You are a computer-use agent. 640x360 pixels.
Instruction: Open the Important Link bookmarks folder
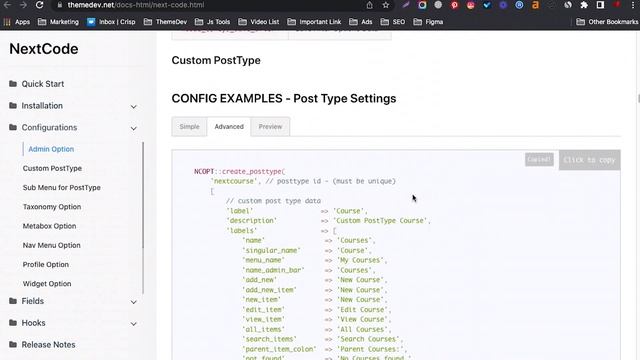[314, 22]
